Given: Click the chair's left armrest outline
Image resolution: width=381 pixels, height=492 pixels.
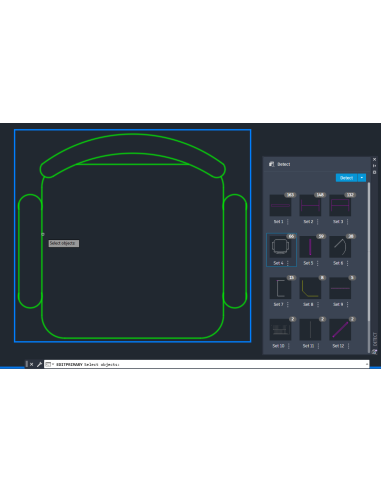Looking at the screenshot, I should point(30,251).
